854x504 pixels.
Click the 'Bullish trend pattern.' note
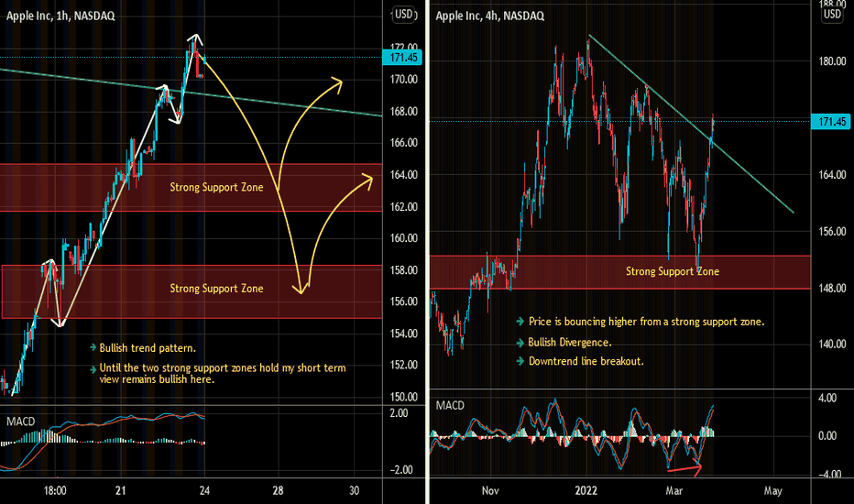147,348
